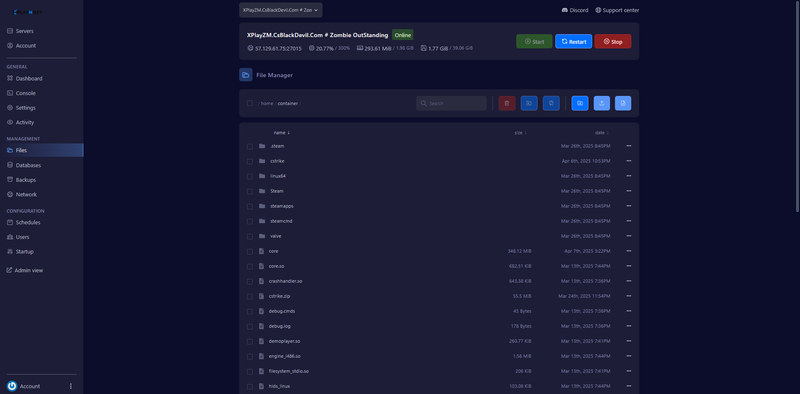
Task: Tick the select-all checkbox beside breadcrumb
Action: pos(249,103)
